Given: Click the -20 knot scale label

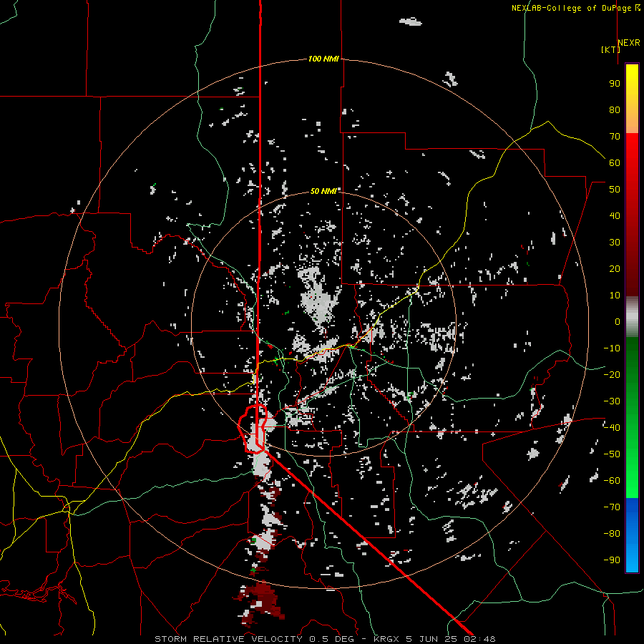Looking at the screenshot, I should 612,374.
